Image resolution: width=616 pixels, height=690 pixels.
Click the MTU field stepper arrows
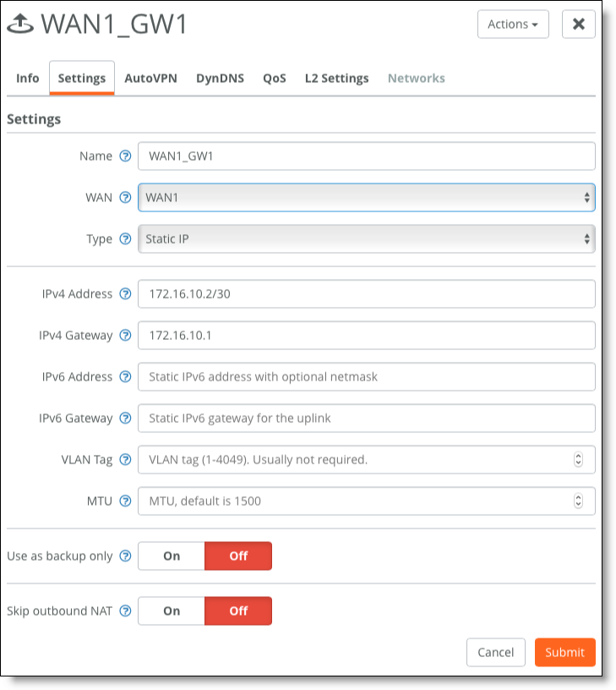point(578,501)
